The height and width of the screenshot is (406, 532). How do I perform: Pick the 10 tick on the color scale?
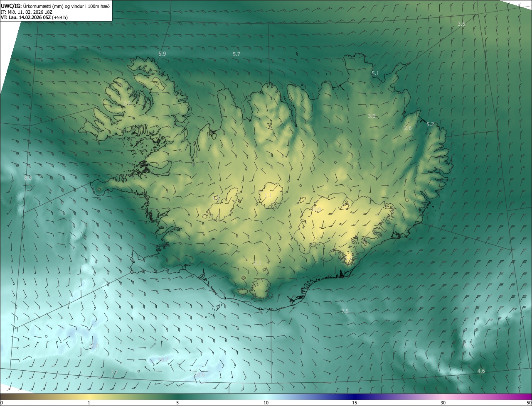pos(266,403)
